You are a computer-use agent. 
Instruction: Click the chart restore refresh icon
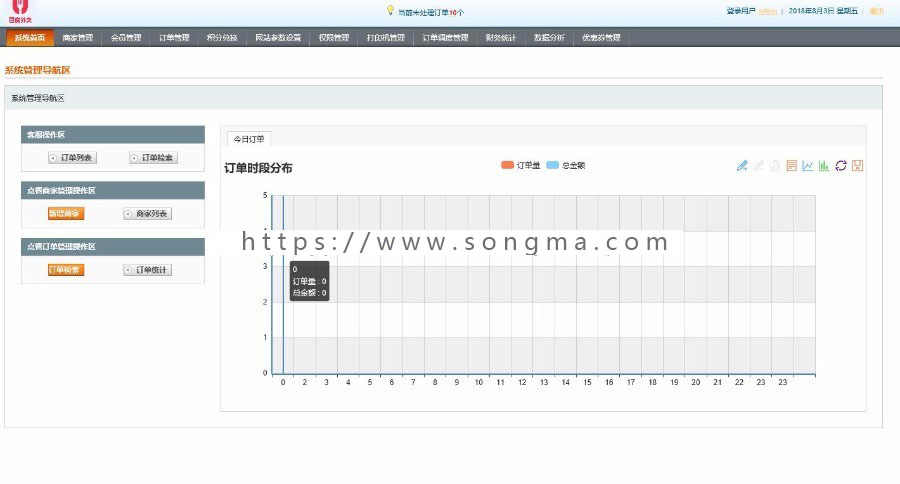841,166
